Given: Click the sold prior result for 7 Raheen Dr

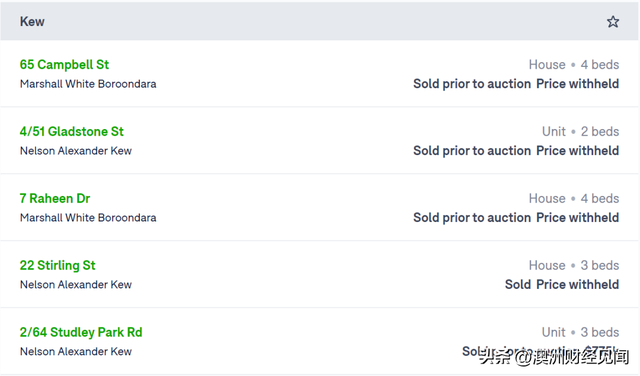Looking at the screenshot, I should click(516, 218).
